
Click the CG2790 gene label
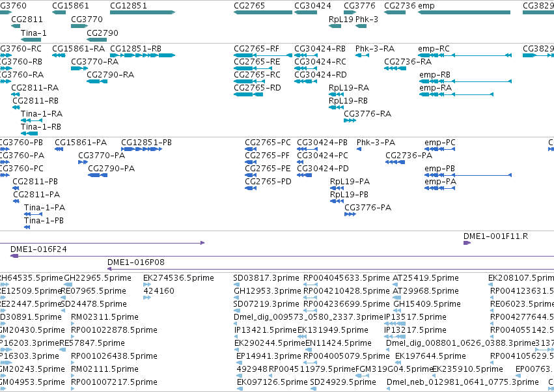click(102, 33)
